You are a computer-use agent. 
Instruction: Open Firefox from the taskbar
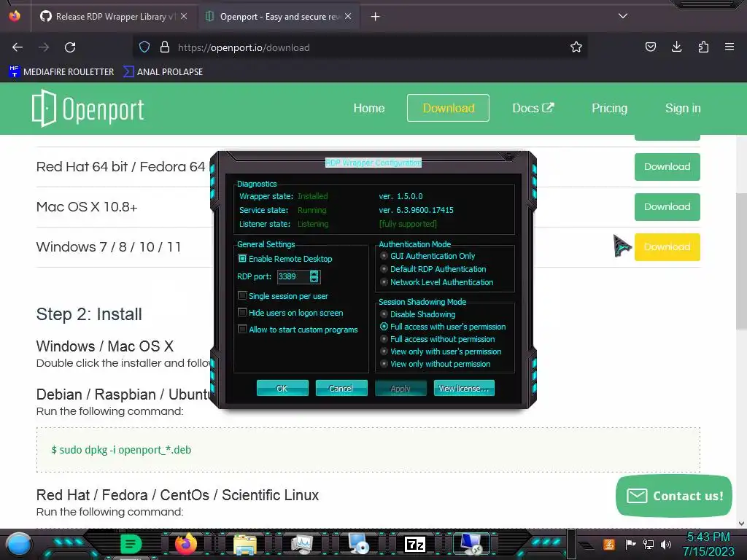[186, 544]
